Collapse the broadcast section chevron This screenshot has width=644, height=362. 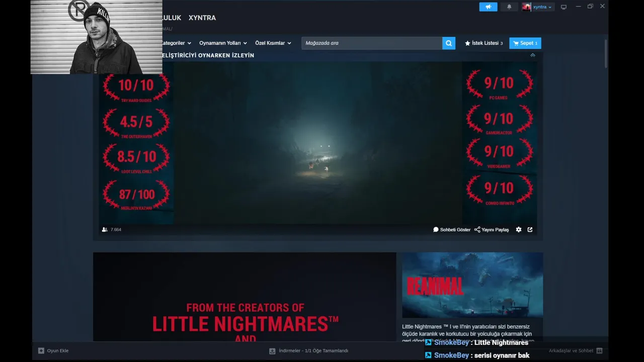coord(533,55)
